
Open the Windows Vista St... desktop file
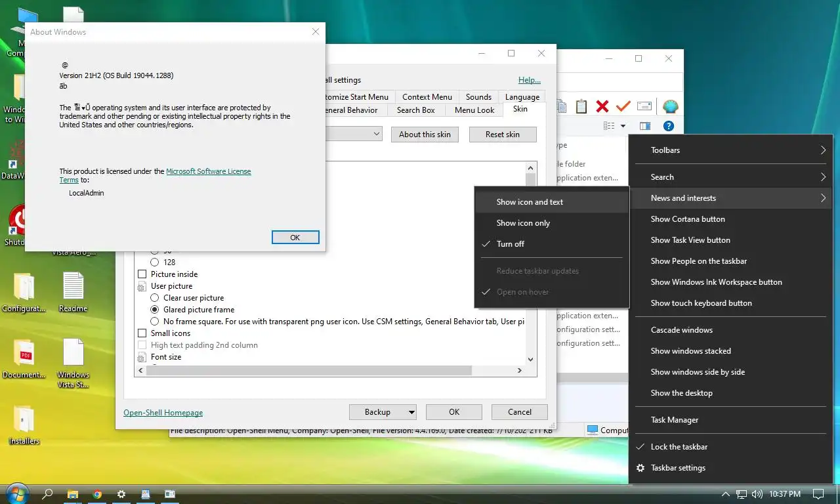point(73,364)
